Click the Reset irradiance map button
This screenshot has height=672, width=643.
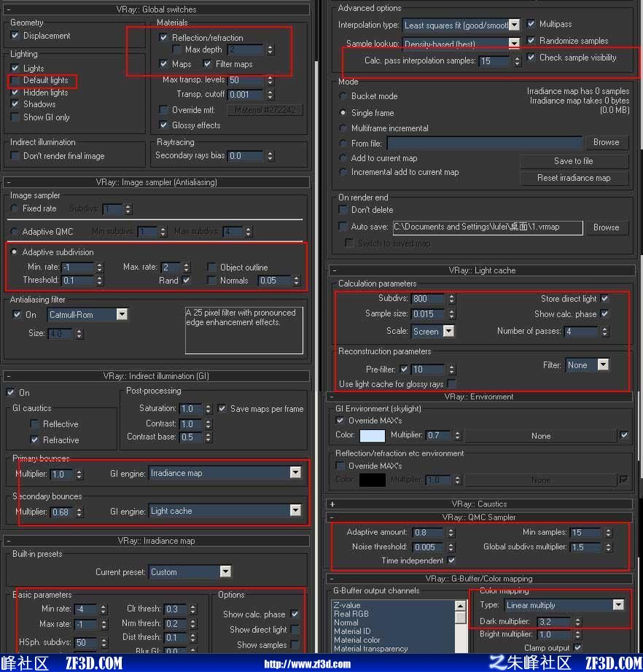pos(574,178)
